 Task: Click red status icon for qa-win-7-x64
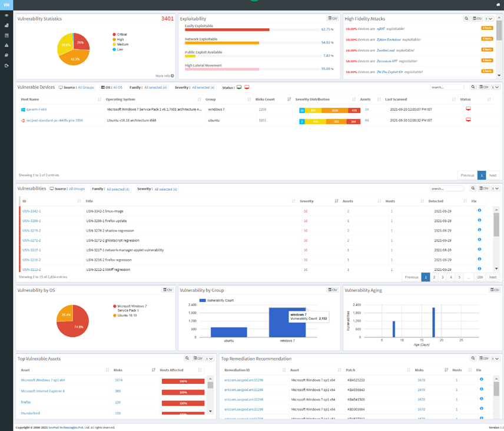(x=468, y=109)
